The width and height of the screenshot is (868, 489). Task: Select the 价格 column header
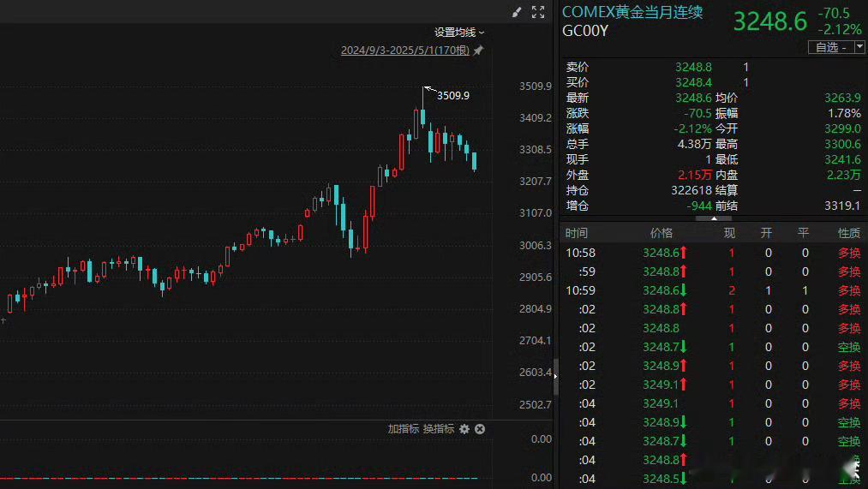click(x=661, y=234)
